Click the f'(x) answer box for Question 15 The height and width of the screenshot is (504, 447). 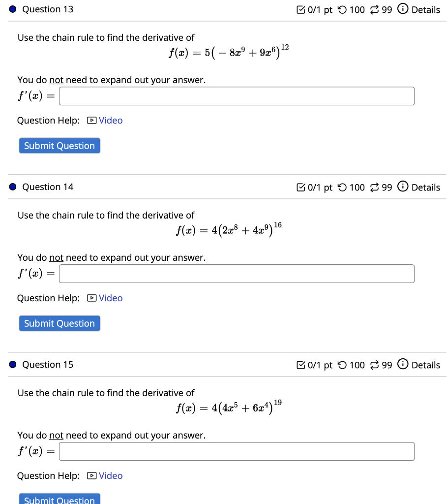pos(236,451)
